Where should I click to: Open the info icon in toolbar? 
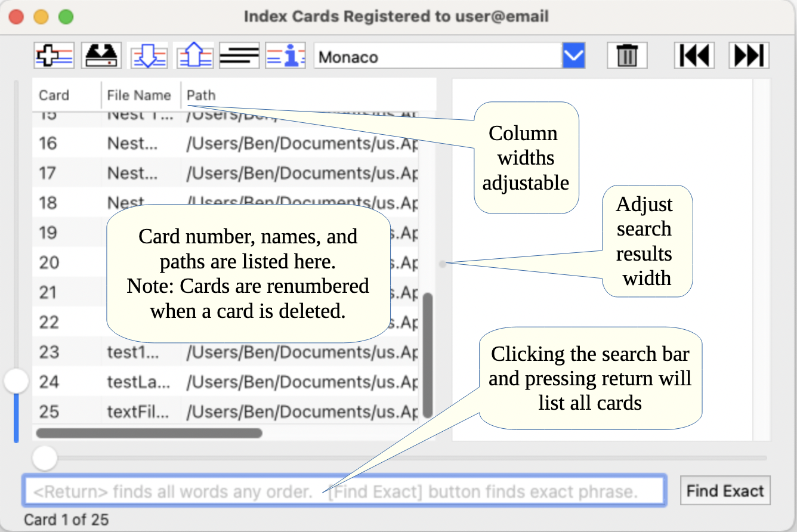point(286,56)
